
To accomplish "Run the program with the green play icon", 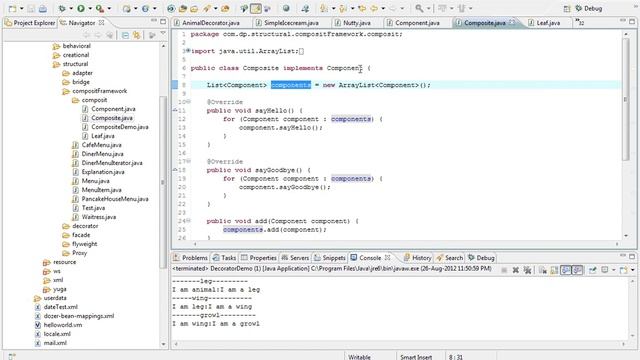I will [81, 8].
